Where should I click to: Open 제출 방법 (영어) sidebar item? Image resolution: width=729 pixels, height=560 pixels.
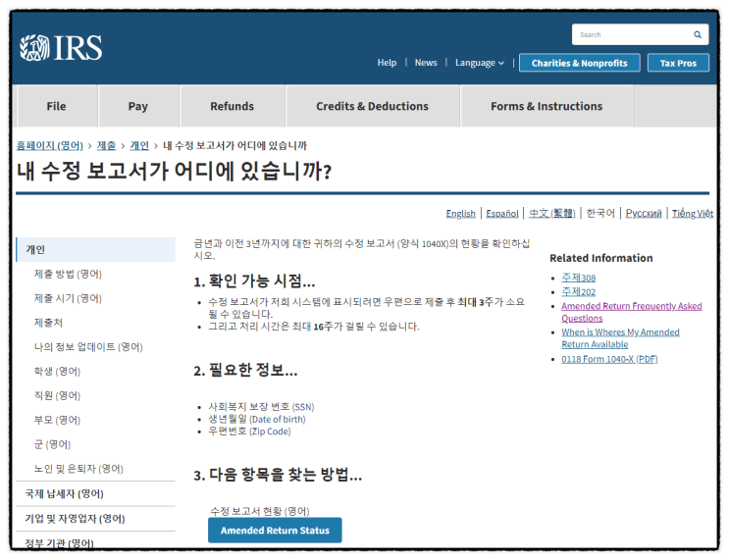68,275
